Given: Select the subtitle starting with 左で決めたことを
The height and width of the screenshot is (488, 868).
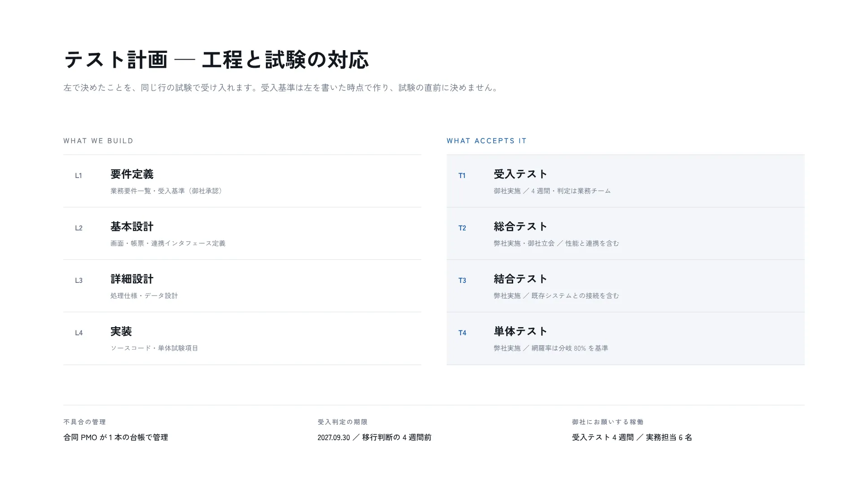Looking at the screenshot, I should [x=281, y=88].
